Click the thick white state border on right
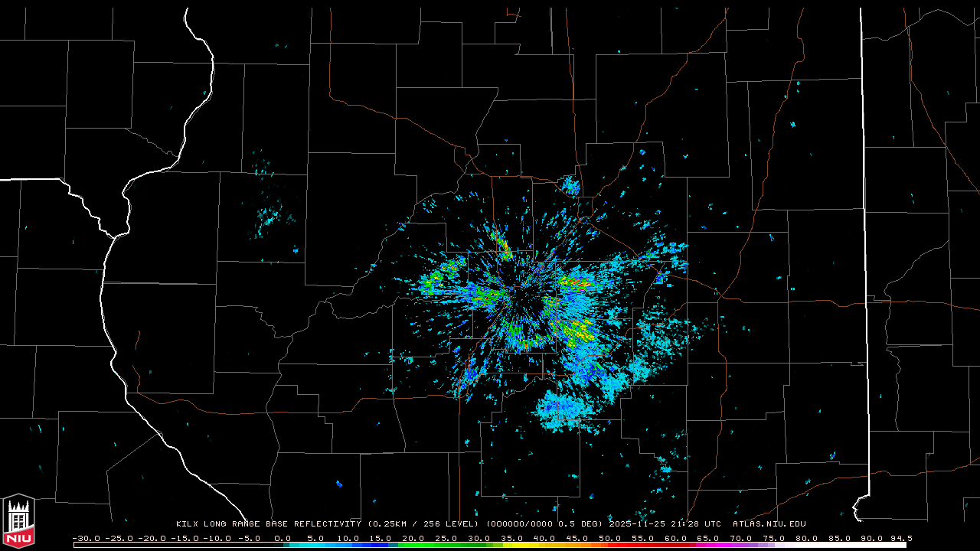The height and width of the screenshot is (551, 980). (x=865, y=230)
